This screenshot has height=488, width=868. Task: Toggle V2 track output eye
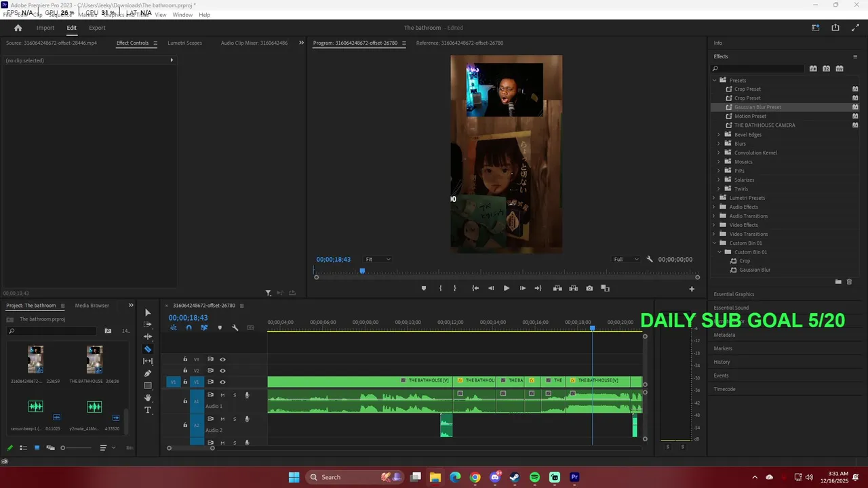click(222, 371)
